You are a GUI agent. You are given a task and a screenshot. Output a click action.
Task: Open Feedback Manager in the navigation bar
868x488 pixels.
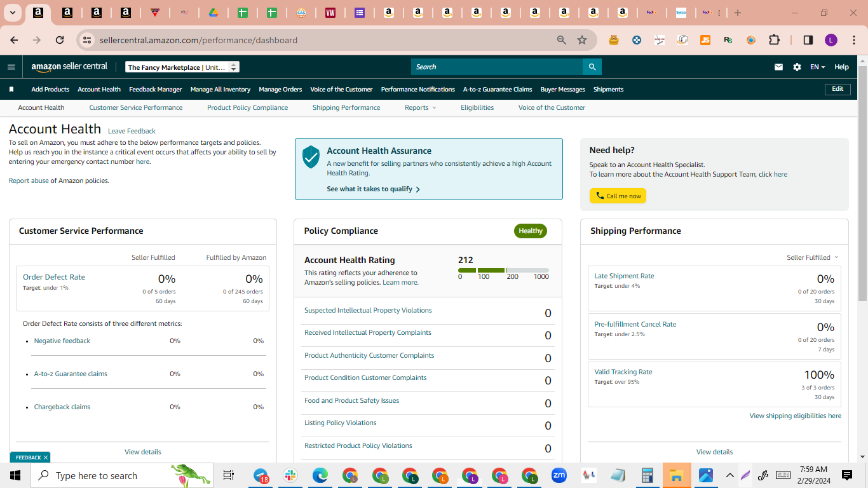pyautogui.click(x=156, y=90)
